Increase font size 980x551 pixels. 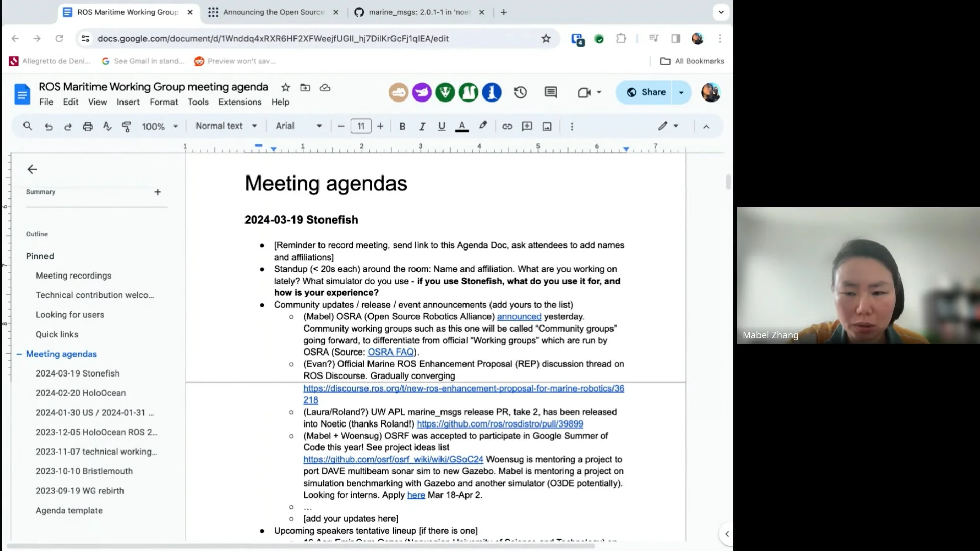380,126
